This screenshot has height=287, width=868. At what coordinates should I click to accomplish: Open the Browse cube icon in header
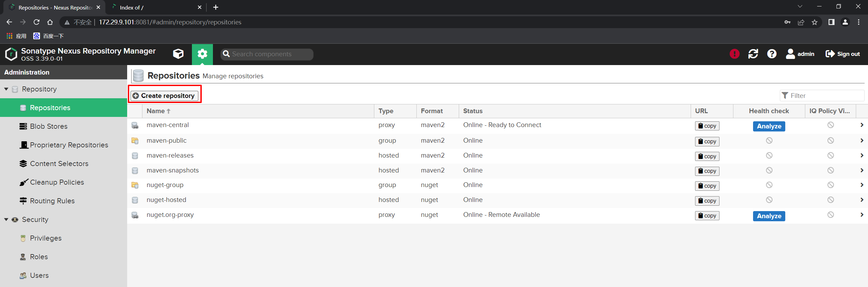[178, 54]
